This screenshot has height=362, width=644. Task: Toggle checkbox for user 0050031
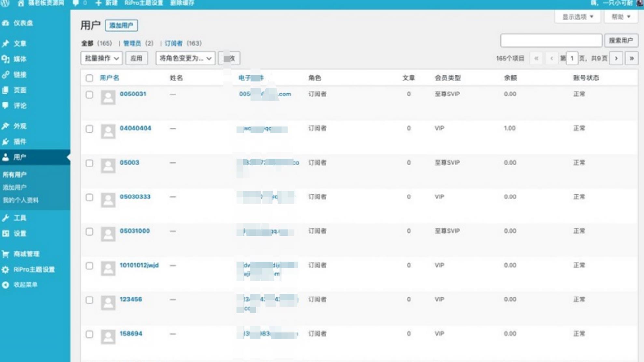click(89, 94)
